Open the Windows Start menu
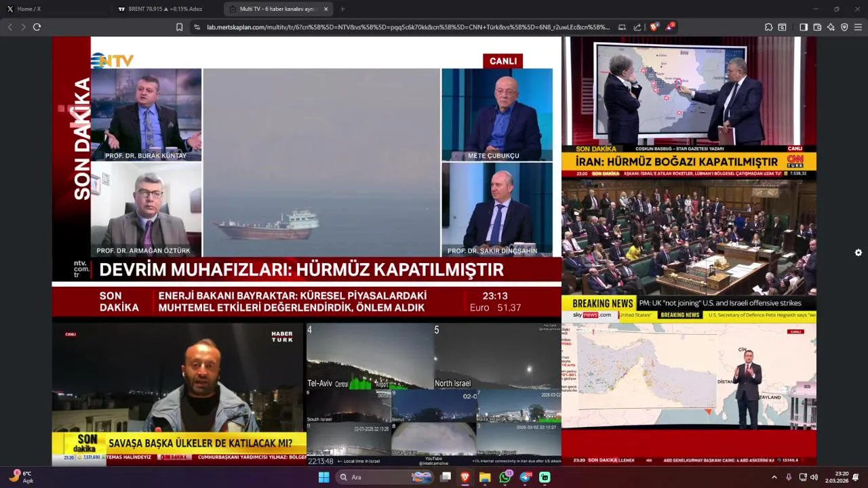This screenshot has width=868, height=488. pos(324,477)
